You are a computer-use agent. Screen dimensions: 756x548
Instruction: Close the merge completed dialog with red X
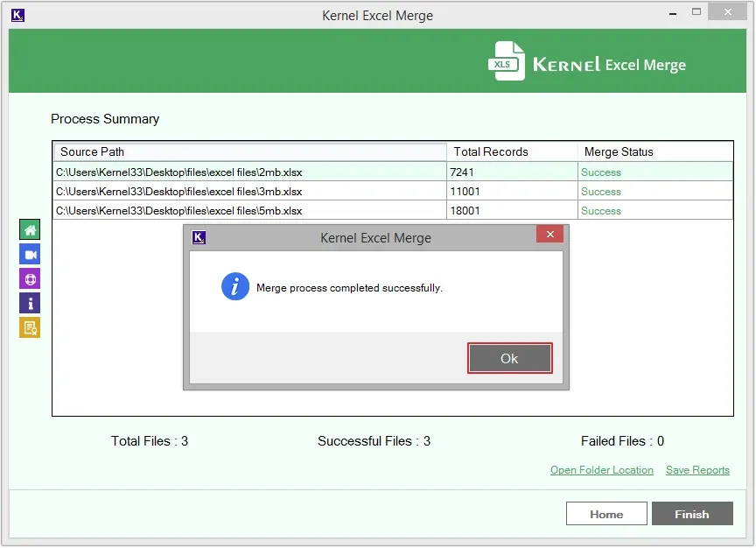tap(549, 235)
